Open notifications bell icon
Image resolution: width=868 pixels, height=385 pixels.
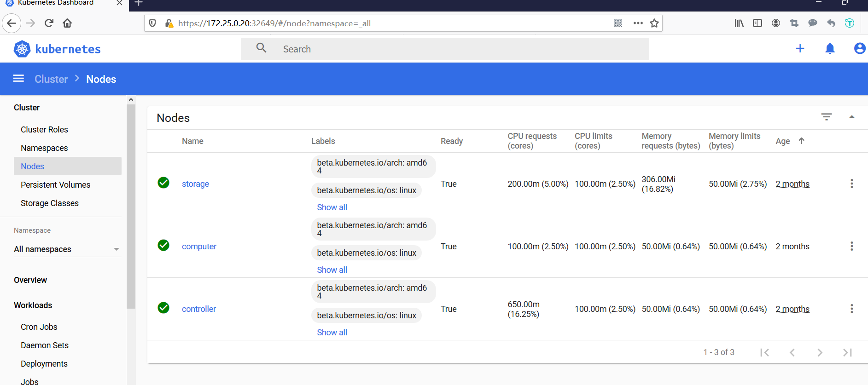tap(830, 48)
